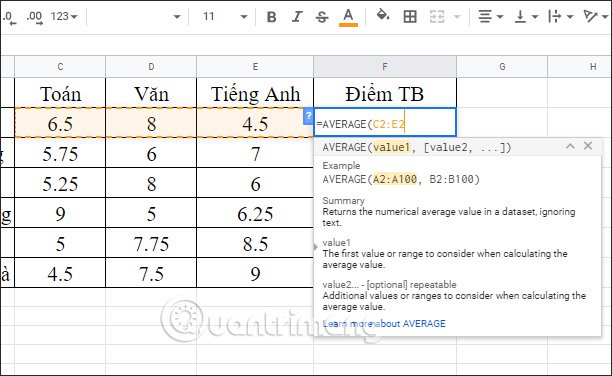Open the horizontal align menu

pyautogui.click(x=491, y=17)
